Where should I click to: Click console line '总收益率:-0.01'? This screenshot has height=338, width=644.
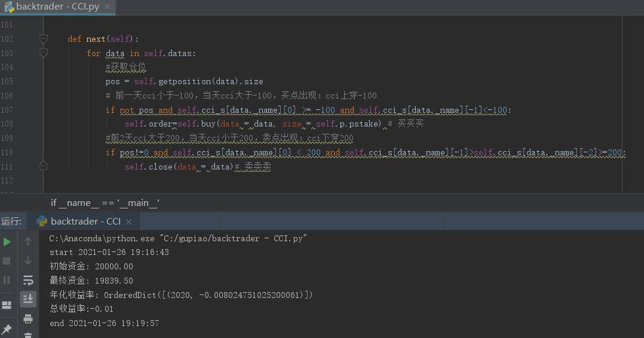81,309
